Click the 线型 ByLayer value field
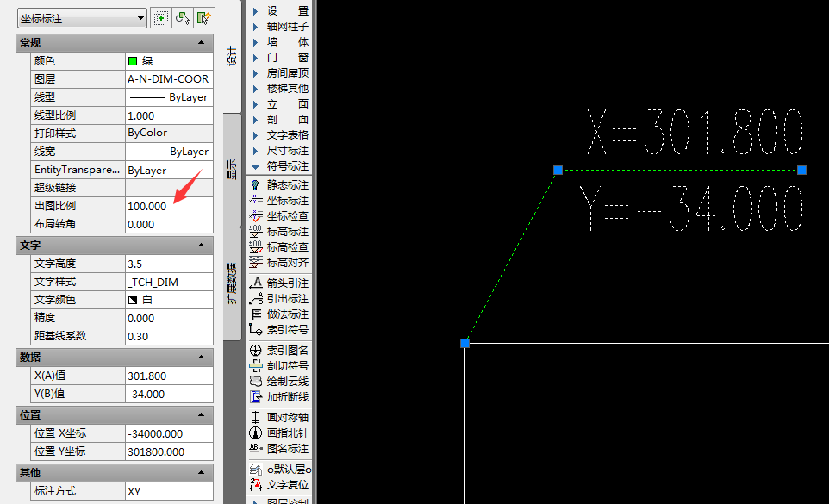 point(169,97)
